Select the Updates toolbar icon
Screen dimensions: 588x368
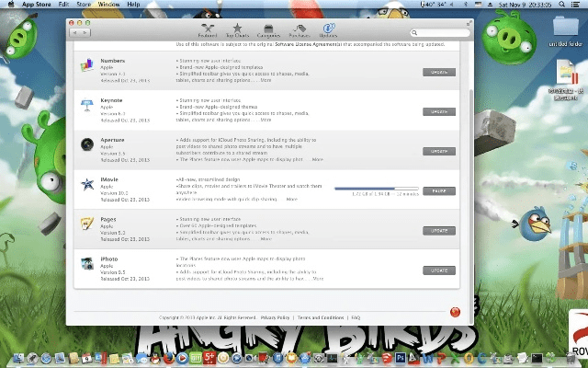coord(328,31)
